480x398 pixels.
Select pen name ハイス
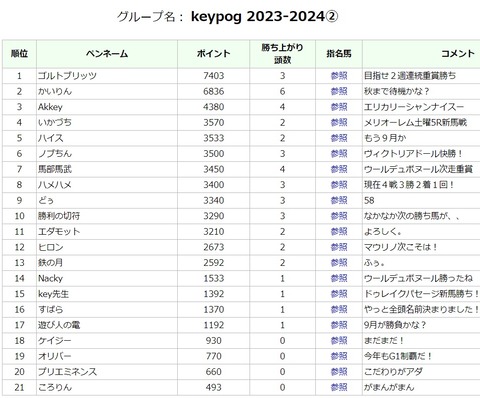[50, 138]
